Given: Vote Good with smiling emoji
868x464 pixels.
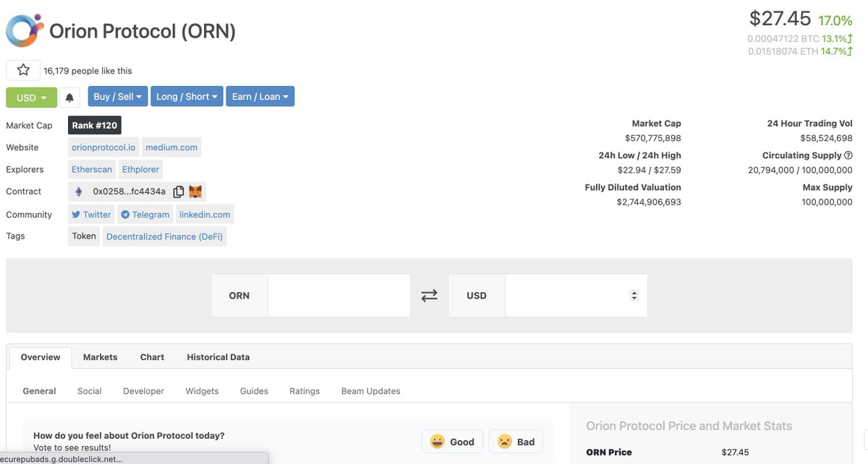Looking at the screenshot, I should 452,442.
